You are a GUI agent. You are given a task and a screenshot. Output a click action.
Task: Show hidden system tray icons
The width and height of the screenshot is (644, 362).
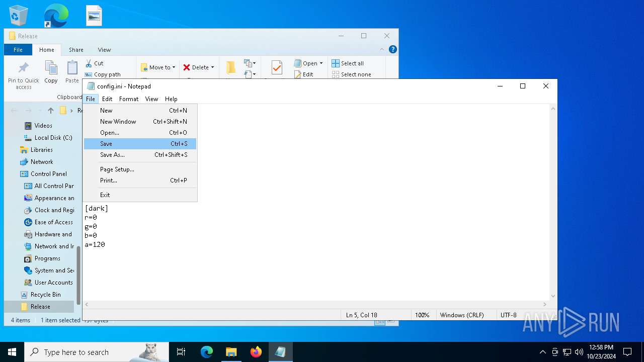tap(542, 352)
